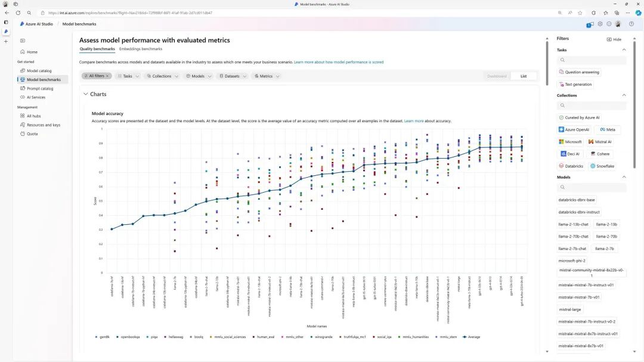Click the feedback smiley icon
Image resolution: width=644 pixels, height=362 pixels.
(609, 24)
